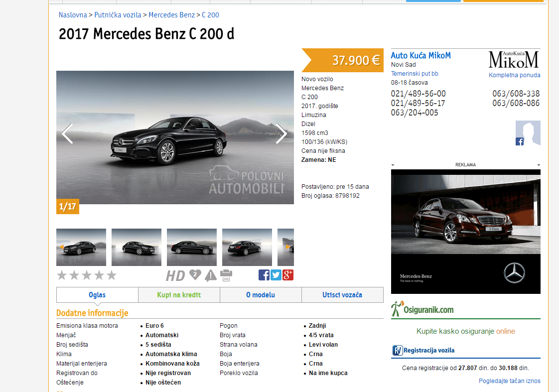Open C 200 breadcrumb link

(x=210, y=15)
